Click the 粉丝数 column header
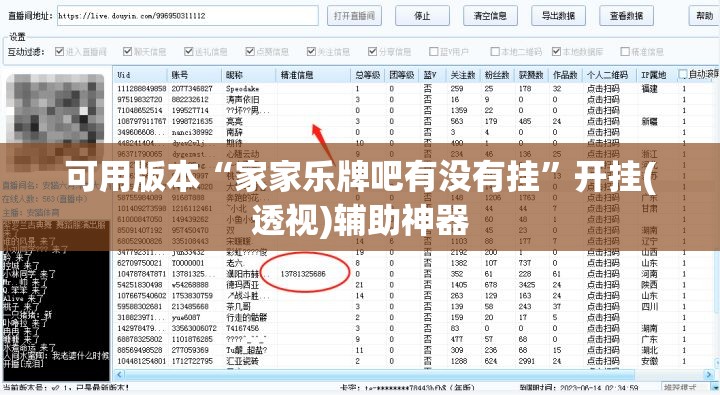The height and width of the screenshot is (395, 720). point(497,75)
